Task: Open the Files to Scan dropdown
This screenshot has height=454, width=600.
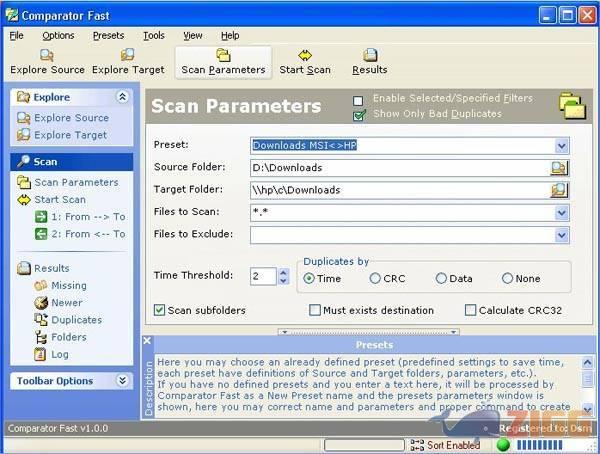Action: pyautogui.click(x=561, y=213)
